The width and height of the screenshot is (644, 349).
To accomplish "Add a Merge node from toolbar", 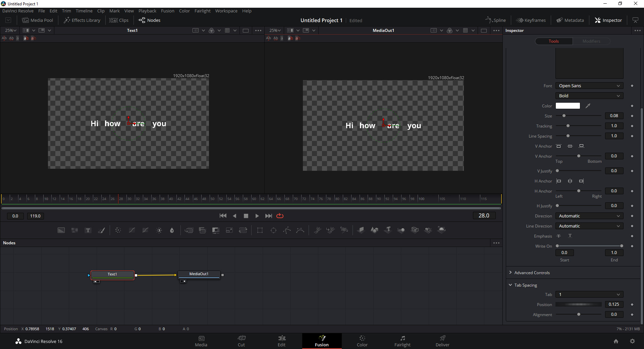I will 189,230.
